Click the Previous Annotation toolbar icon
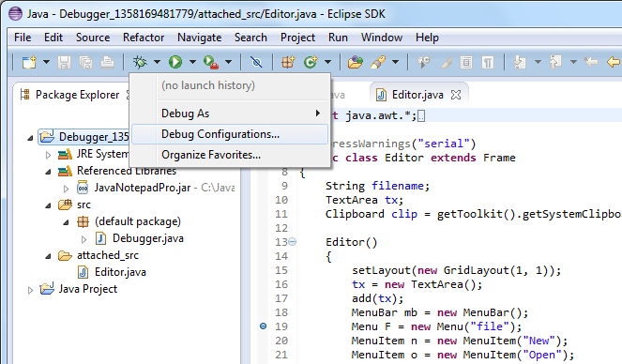 click(555, 62)
